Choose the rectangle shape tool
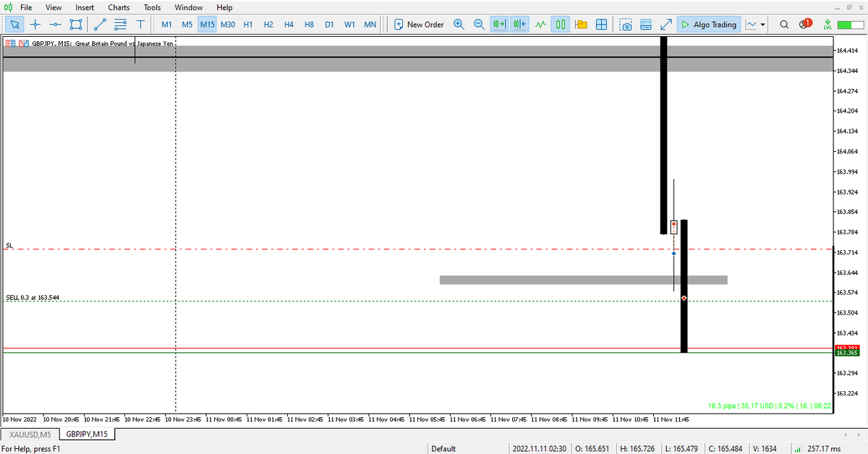 pos(75,24)
